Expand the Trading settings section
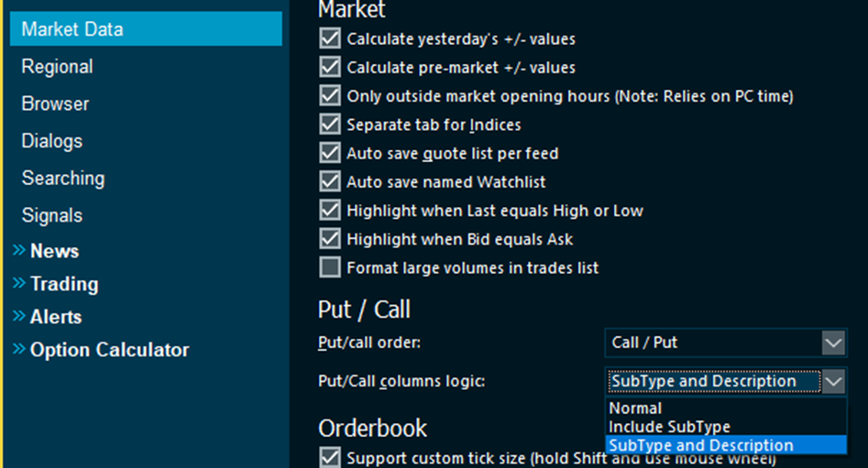The image size is (868, 468). pos(63,284)
